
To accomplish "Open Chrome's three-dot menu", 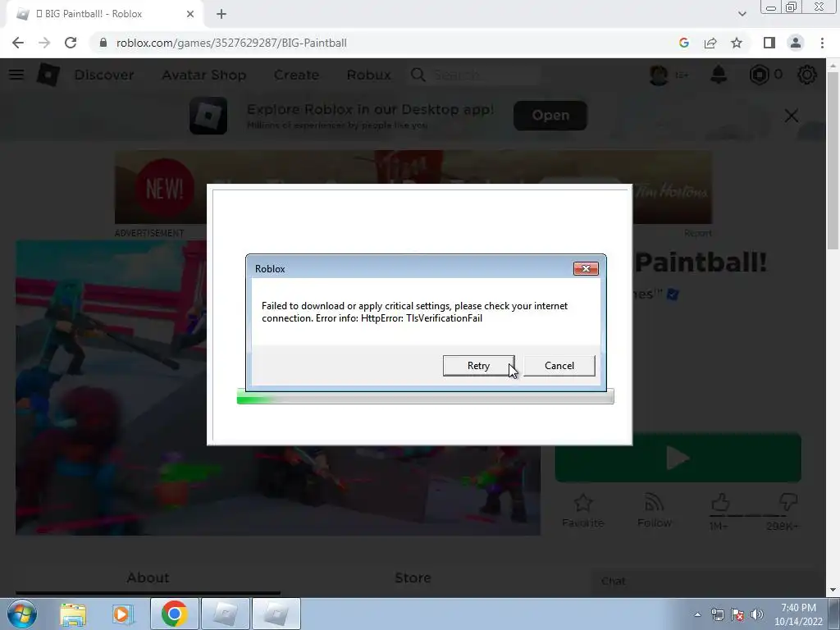I will tap(822, 43).
